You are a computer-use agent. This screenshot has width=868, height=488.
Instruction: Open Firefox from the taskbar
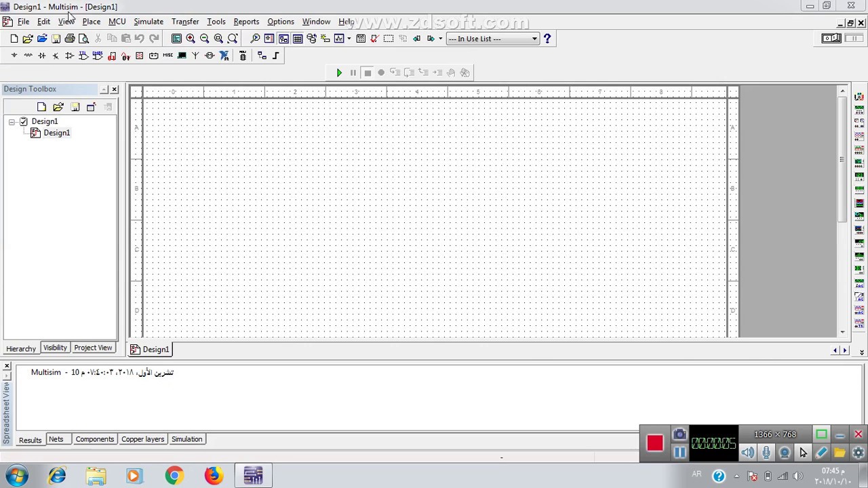click(x=214, y=476)
